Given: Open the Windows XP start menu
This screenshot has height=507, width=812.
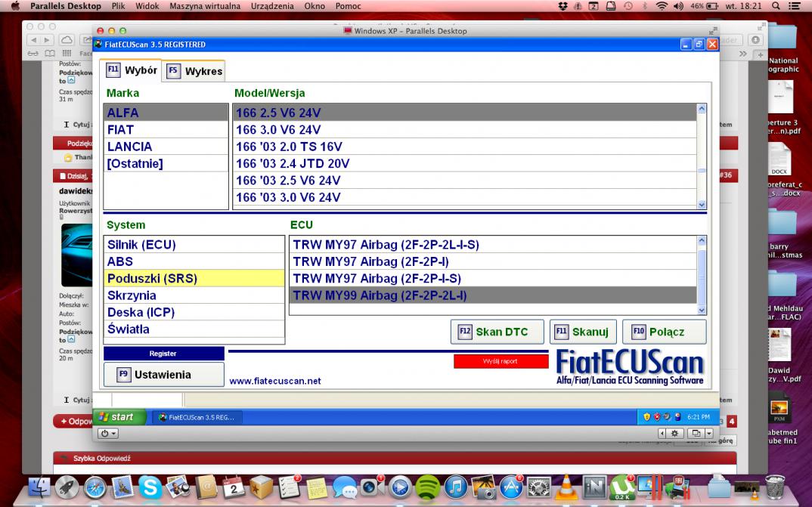Looking at the screenshot, I should coord(119,417).
